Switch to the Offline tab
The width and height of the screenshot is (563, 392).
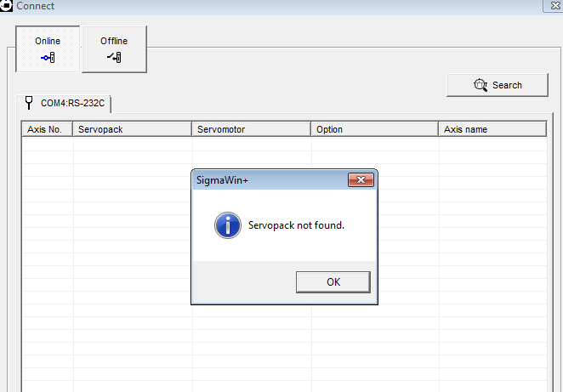[x=114, y=48]
